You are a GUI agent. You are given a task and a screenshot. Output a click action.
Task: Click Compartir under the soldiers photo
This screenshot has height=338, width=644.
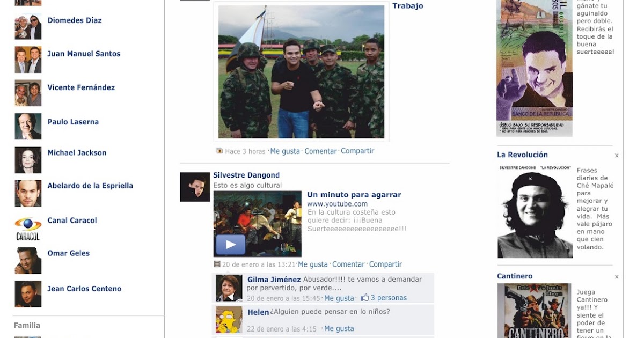(x=357, y=151)
